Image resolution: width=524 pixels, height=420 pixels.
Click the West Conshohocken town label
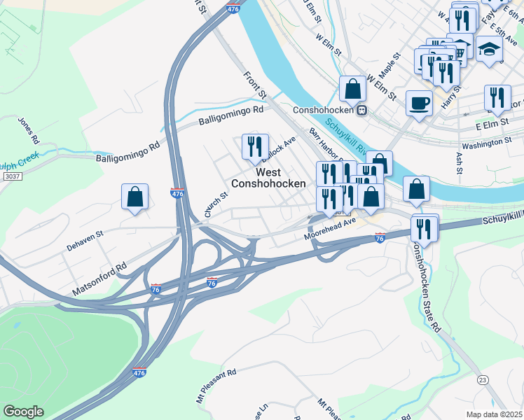[x=268, y=178]
